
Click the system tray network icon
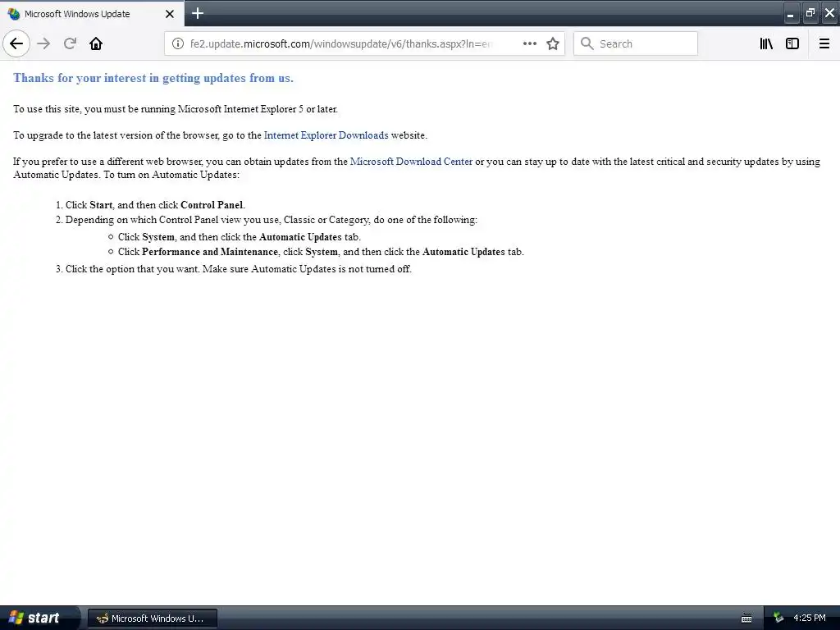(778, 619)
